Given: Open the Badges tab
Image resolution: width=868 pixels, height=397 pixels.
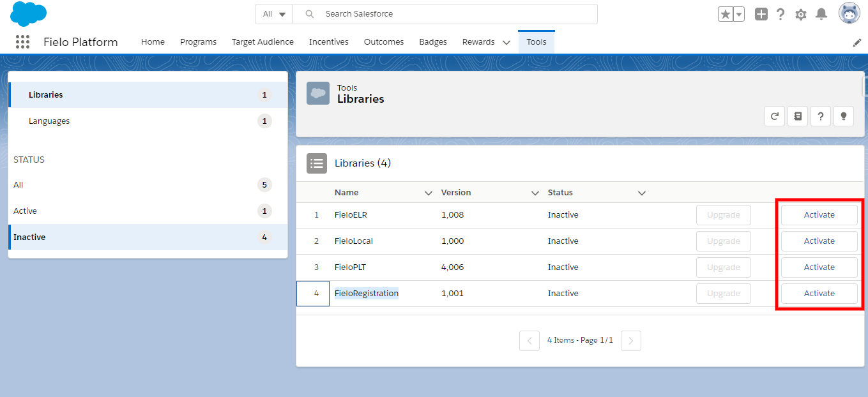Looking at the screenshot, I should point(433,42).
